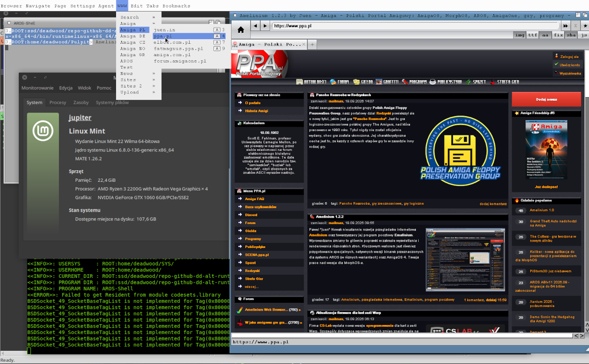The image size is (589, 364).
Task: Expand the Sites 2 submenu
Action: click(139, 86)
